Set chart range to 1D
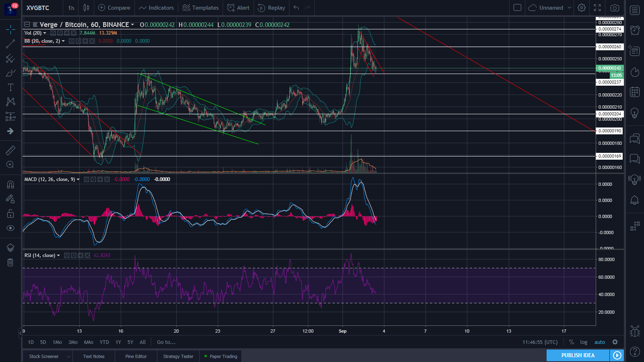Image resolution: width=644 pixels, height=362 pixels. coord(31,342)
